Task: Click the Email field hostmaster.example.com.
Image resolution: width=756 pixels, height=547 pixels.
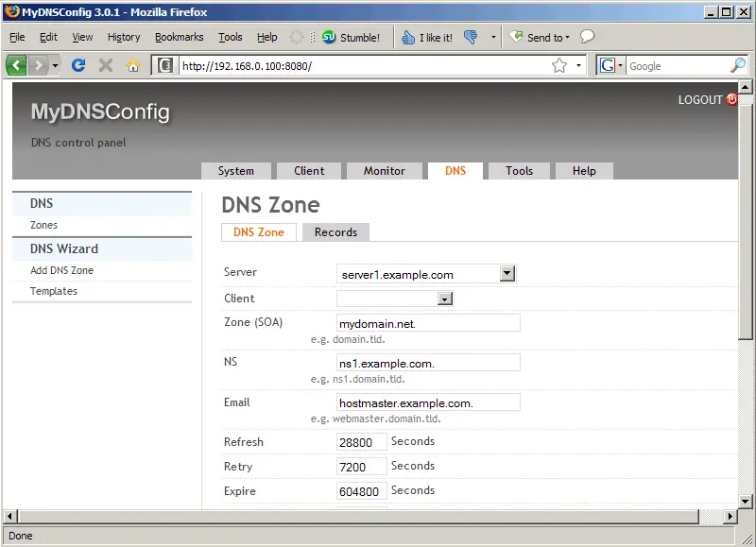Action: point(428,402)
